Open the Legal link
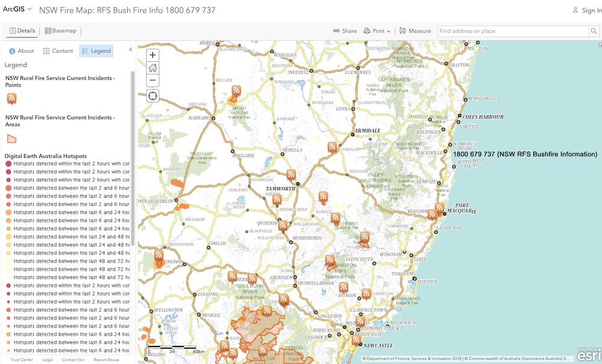Viewport: 602px width, 364px height. point(48,360)
